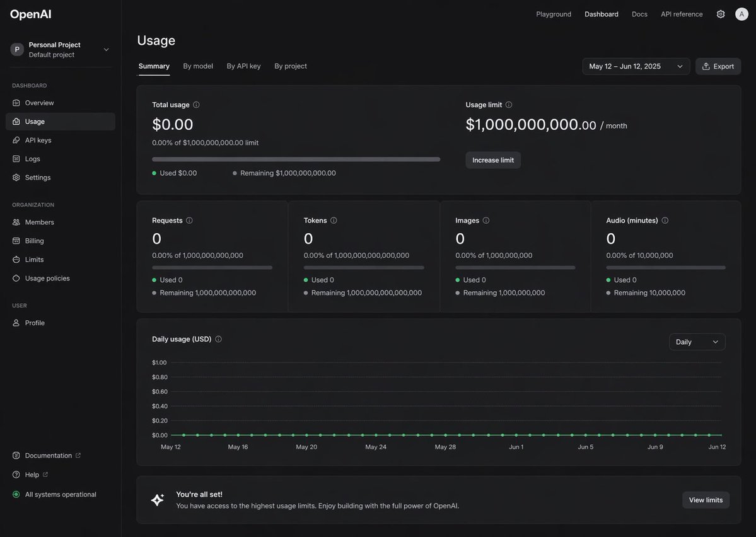Open Usage policies in the sidebar
The image size is (756, 537).
pos(46,277)
